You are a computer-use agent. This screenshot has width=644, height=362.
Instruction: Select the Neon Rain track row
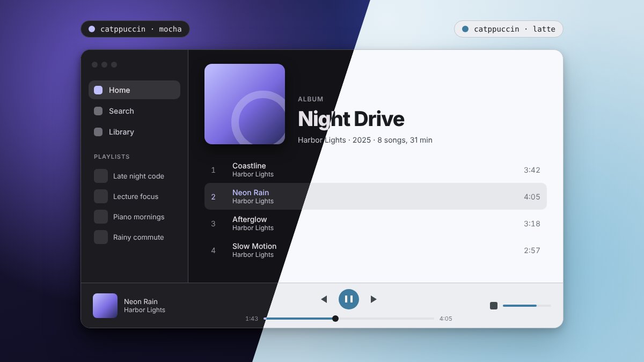pos(376,196)
